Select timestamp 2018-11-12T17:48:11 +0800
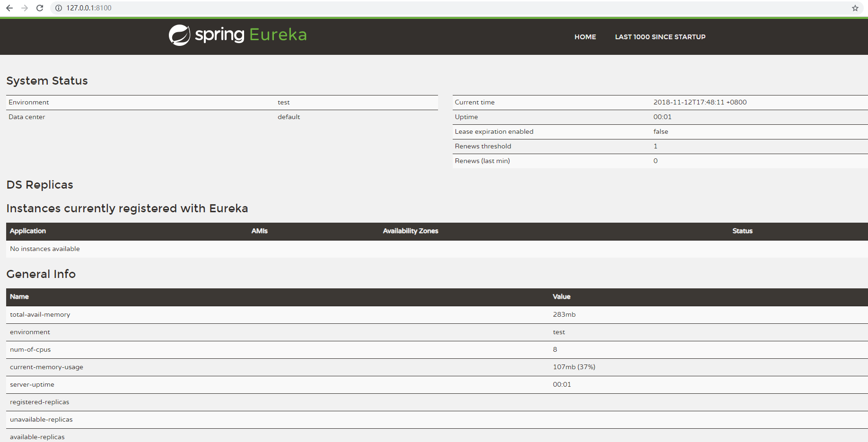Screen dimensions: 868x442 (700, 102)
